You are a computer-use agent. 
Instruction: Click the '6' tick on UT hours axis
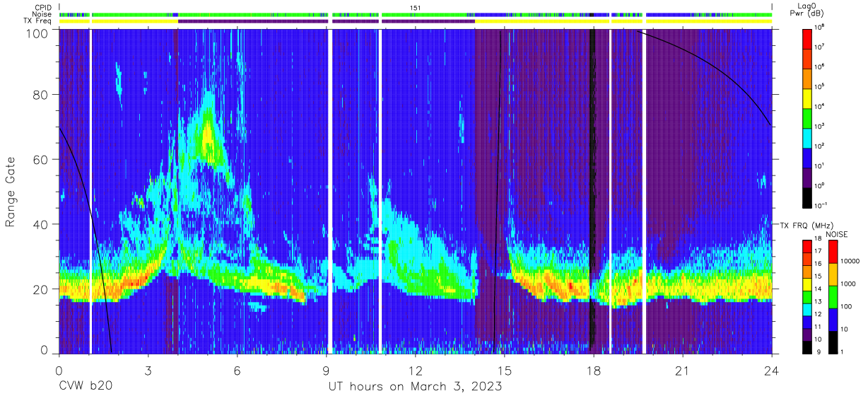(x=237, y=370)
